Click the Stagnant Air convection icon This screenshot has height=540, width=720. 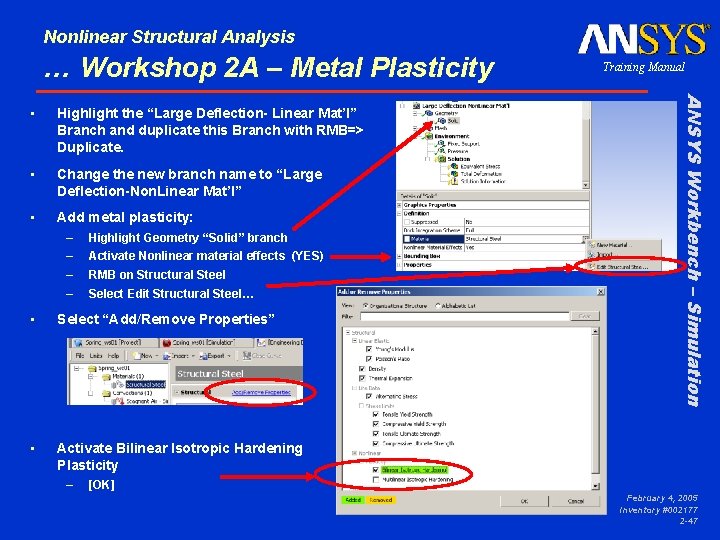pyautogui.click(x=118, y=401)
